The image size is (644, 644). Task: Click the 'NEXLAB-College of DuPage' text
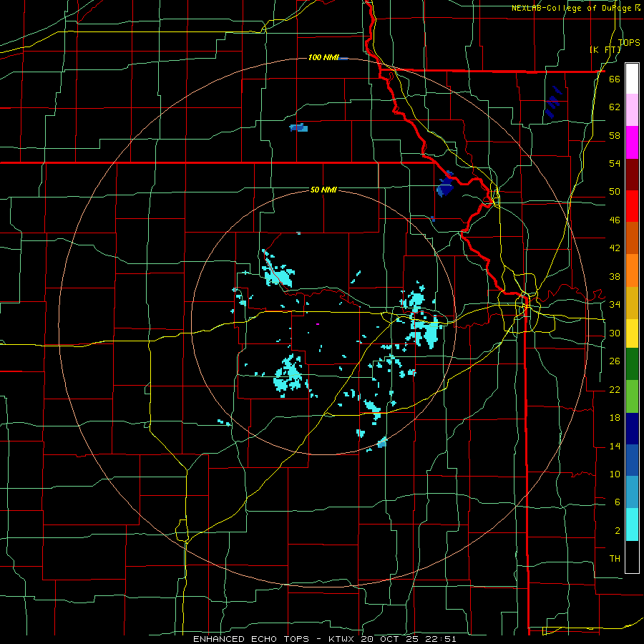pyautogui.click(x=572, y=8)
